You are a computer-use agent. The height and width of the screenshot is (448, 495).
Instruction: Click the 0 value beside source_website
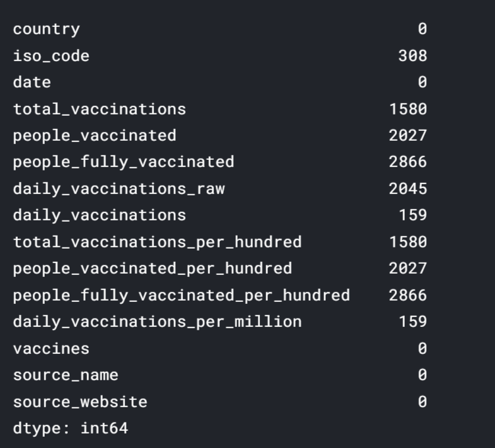click(x=422, y=401)
